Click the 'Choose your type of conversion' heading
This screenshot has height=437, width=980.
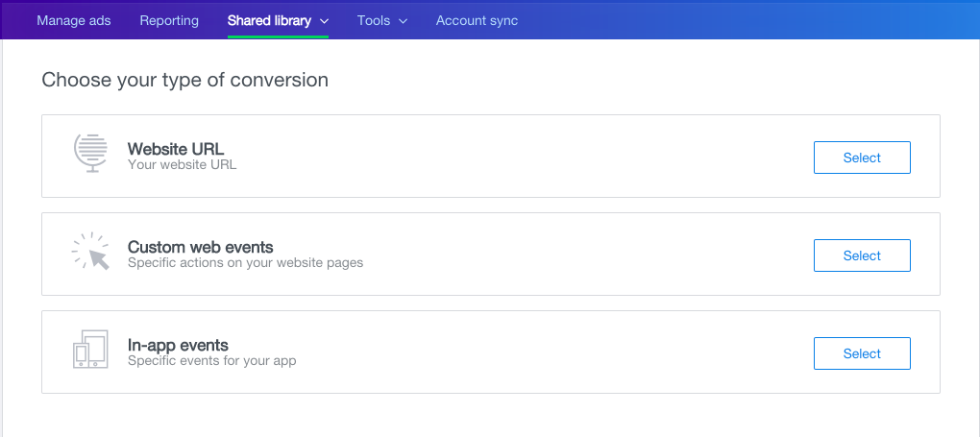(185, 80)
